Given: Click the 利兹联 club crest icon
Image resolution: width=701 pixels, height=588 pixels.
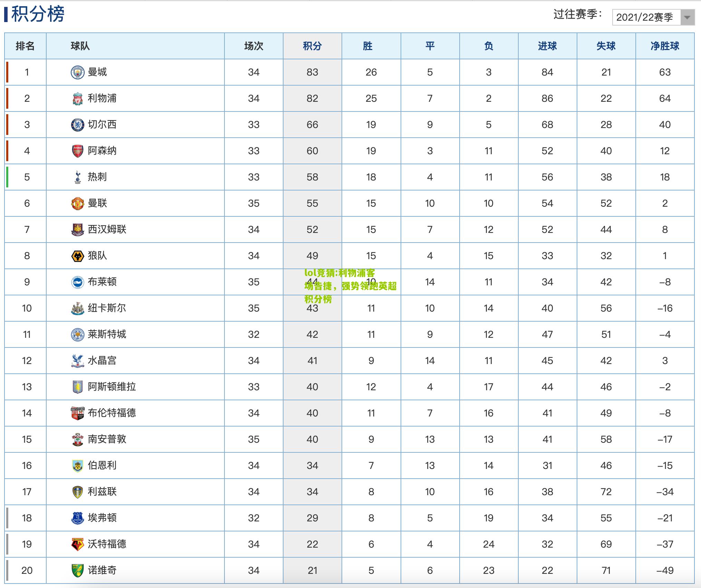Looking at the screenshot, I should [77, 492].
